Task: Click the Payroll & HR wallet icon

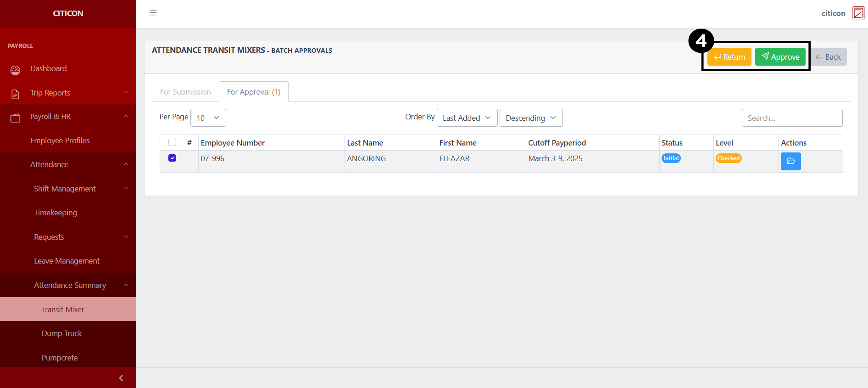Action: (x=15, y=118)
